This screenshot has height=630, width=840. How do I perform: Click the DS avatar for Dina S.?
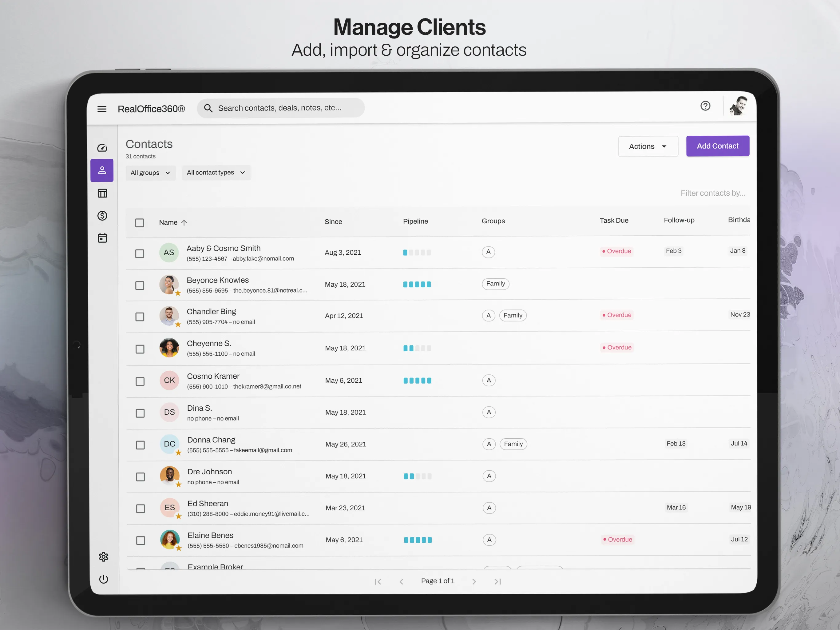[x=169, y=412]
